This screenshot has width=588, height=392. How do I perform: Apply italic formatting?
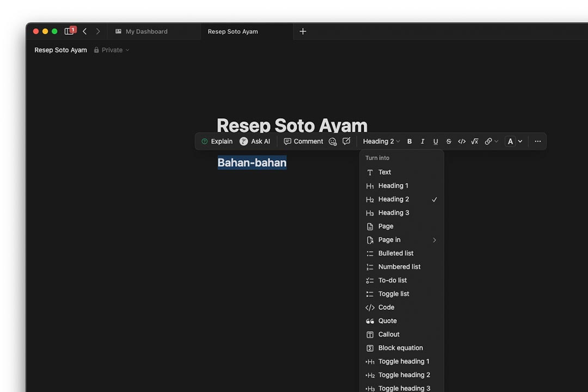click(422, 142)
